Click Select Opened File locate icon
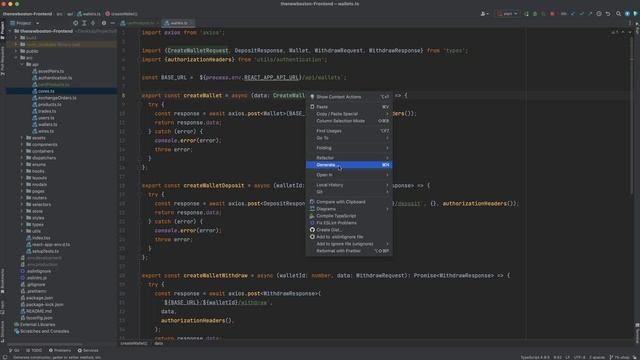 tap(76, 23)
